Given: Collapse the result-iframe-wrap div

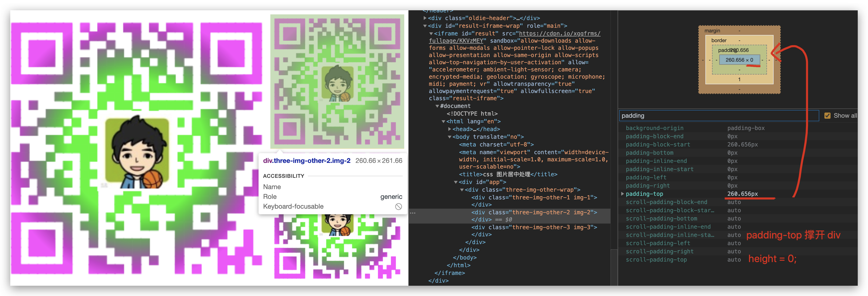Looking at the screenshot, I should (x=425, y=26).
